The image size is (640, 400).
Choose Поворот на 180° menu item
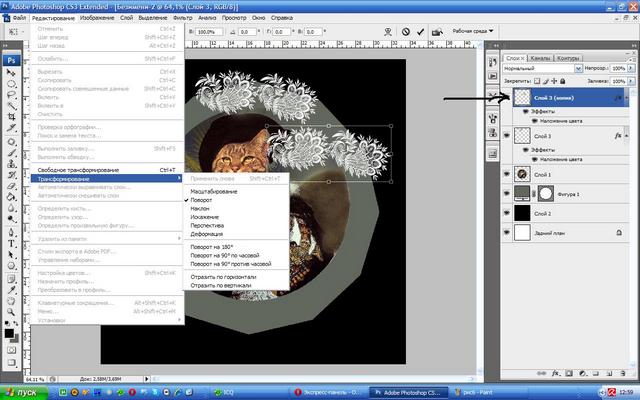pyautogui.click(x=216, y=246)
